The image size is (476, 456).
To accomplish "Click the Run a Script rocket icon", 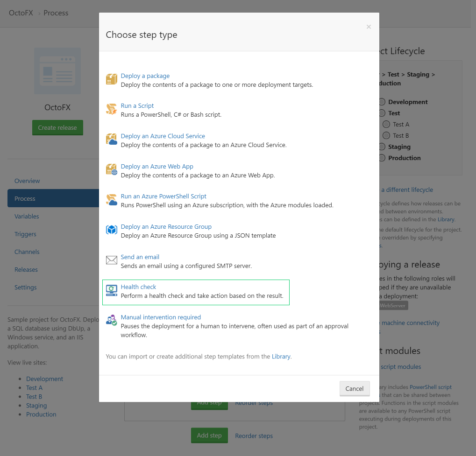I will coord(111,109).
